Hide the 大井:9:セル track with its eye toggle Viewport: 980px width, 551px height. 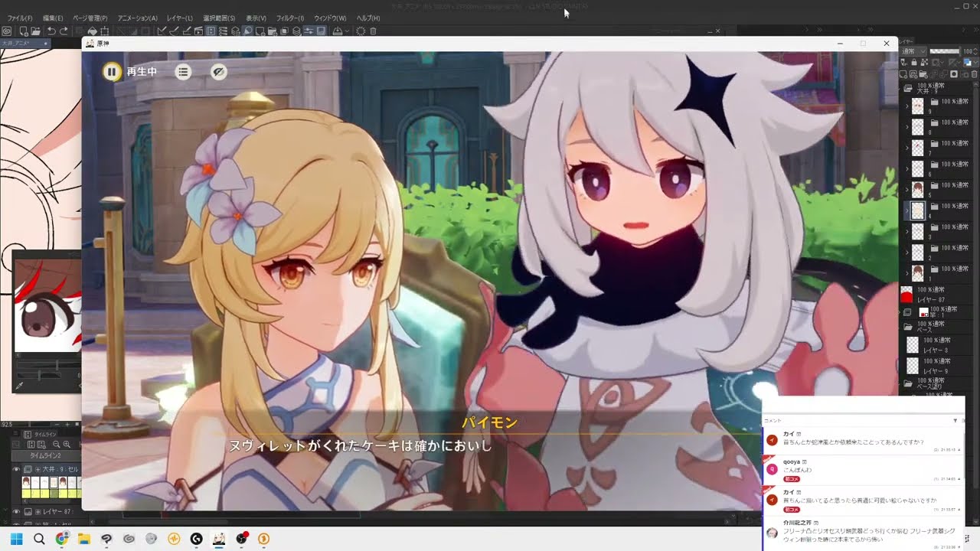pos(16,469)
